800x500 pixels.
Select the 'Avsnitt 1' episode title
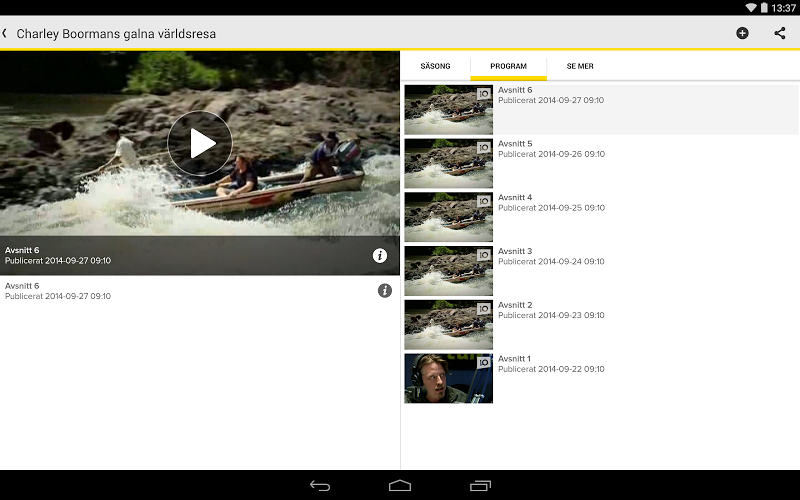514,359
